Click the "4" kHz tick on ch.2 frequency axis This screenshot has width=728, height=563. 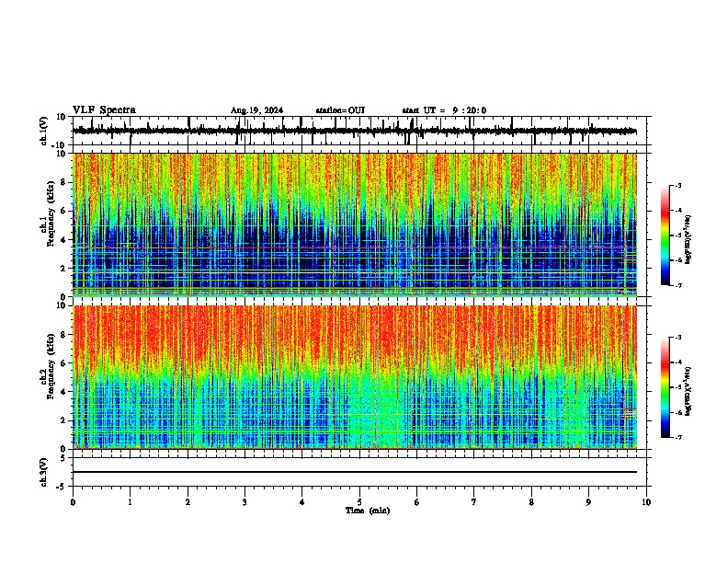click(64, 392)
